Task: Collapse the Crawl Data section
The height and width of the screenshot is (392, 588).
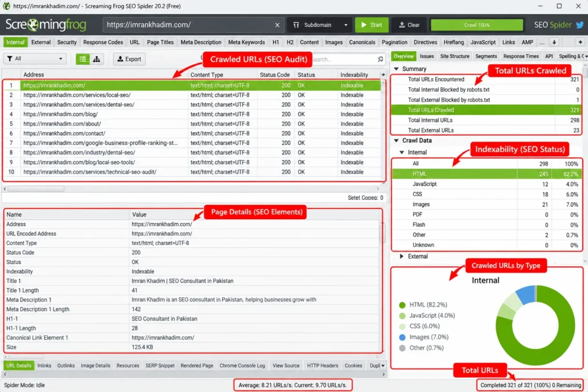Action: [396, 141]
